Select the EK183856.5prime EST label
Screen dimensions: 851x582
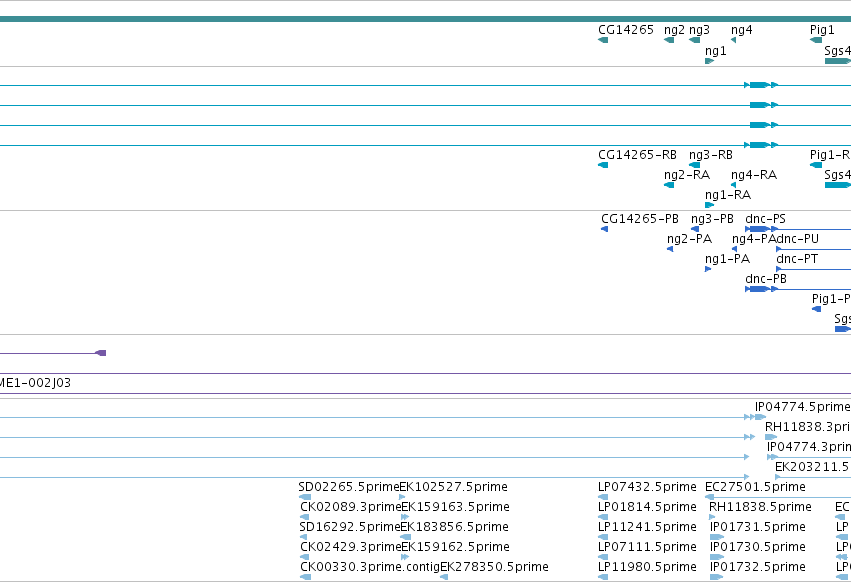click(455, 527)
